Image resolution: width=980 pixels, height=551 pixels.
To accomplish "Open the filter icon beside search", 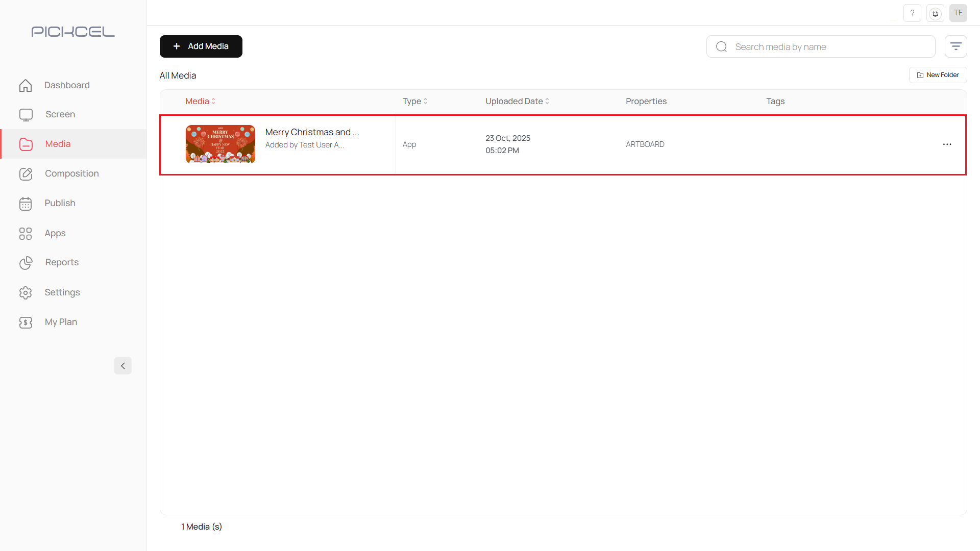I will (x=955, y=46).
